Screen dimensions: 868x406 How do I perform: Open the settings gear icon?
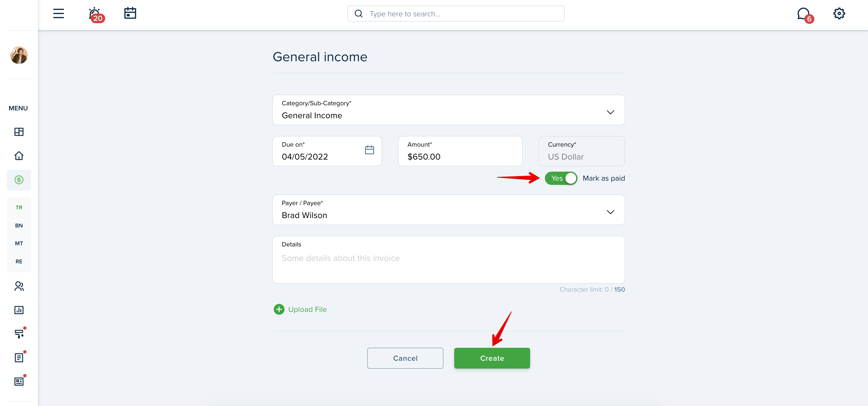pyautogui.click(x=839, y=14)
